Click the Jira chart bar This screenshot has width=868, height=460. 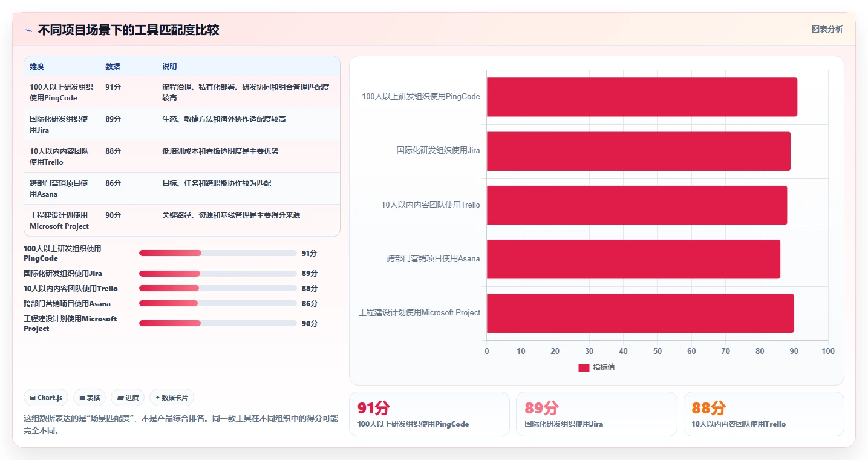(639, 151)
